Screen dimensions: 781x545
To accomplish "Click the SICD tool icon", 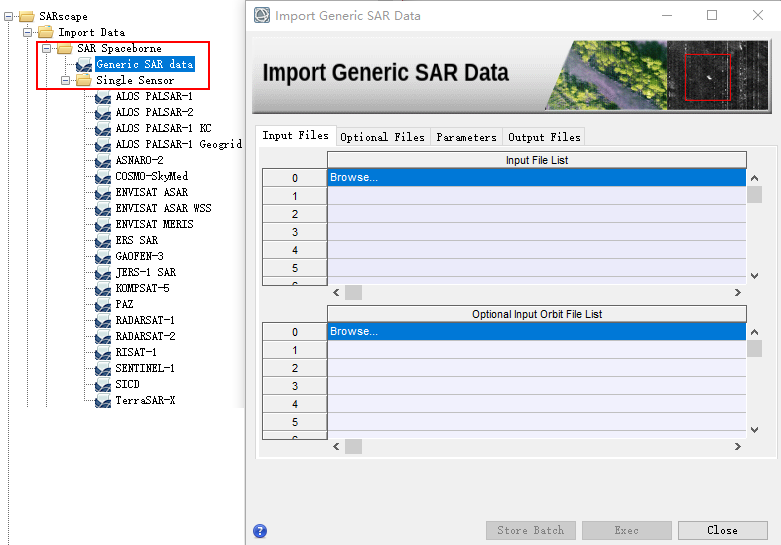I will 103,385.
